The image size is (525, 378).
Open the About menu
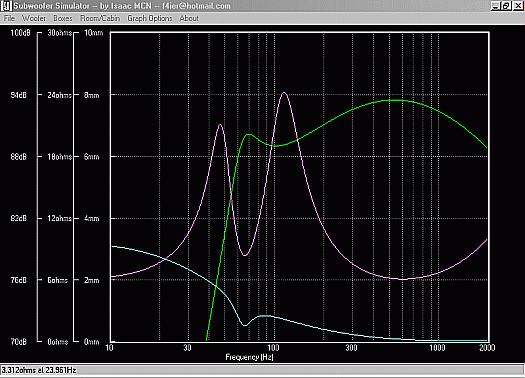point(189,18)
